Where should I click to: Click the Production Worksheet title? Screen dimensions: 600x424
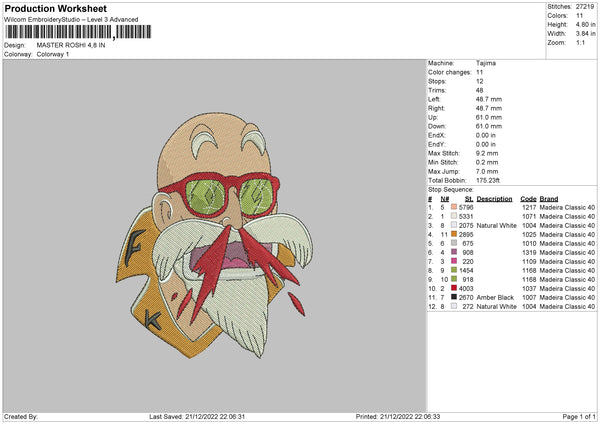pos(55,8)
